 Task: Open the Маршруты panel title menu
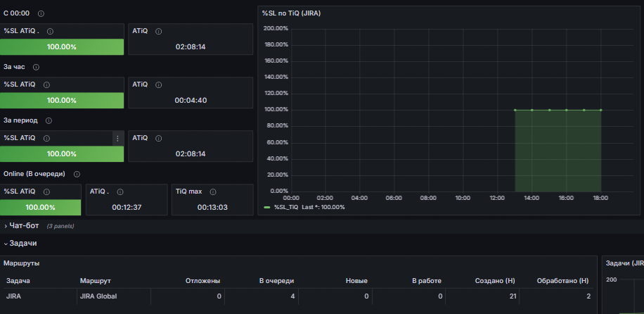[x=22, y=263]
